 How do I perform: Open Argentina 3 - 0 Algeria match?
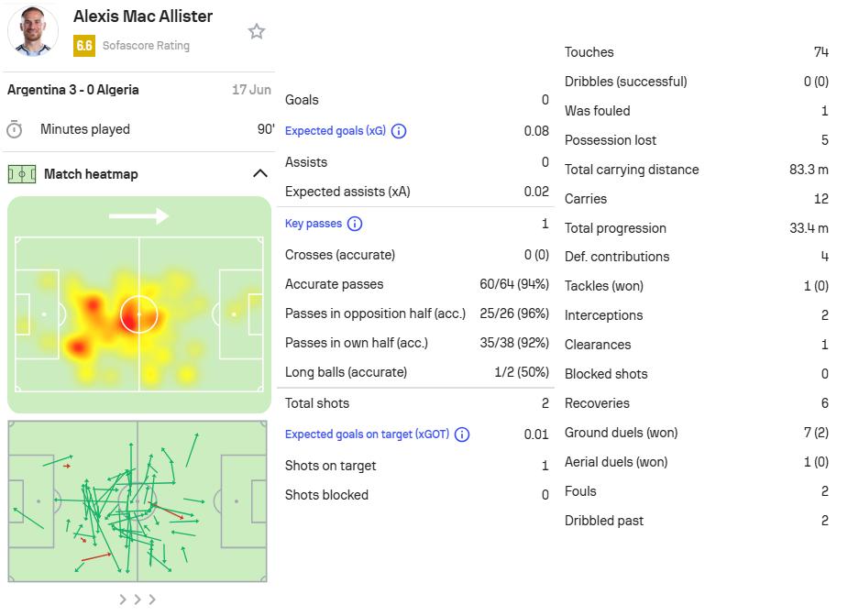pos(73,90)
